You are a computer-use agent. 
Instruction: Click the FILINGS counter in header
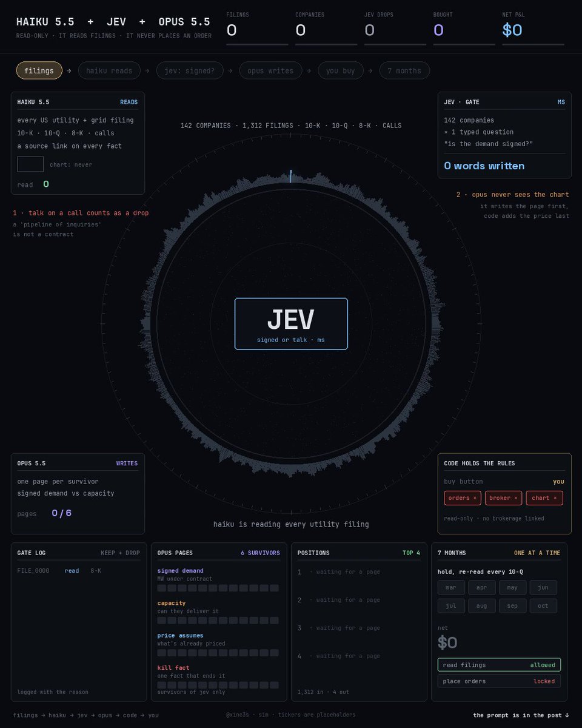coord(257,28)
